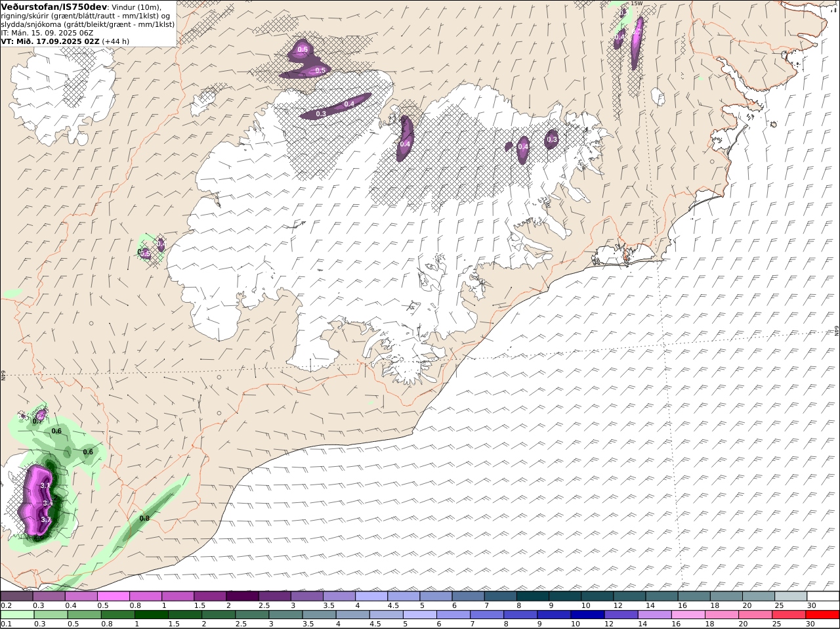Click the 0.3 label on the elongated purple streak

321,114
